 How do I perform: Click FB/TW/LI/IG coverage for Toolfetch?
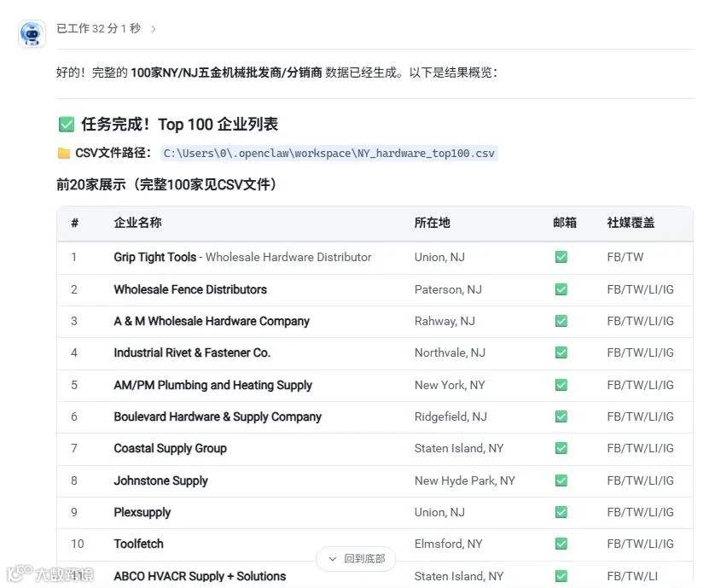(640, 544)
